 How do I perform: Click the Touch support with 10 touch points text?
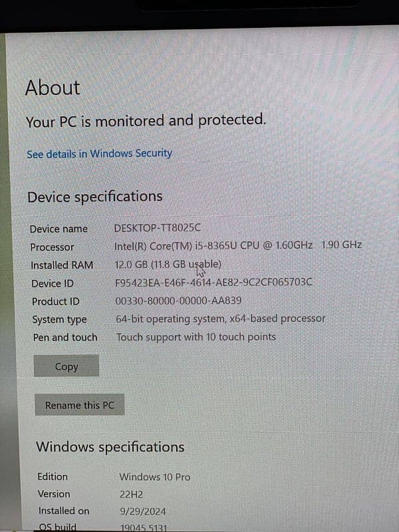point(196,336)
